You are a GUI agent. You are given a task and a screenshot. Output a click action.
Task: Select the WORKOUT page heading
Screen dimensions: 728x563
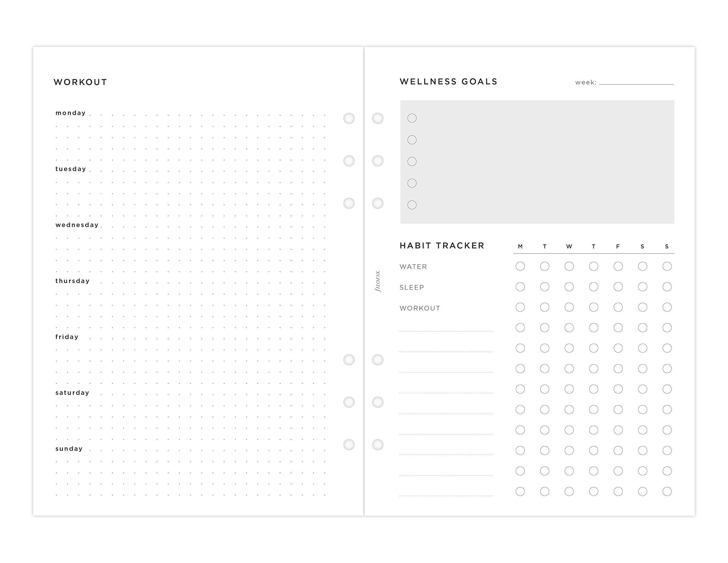tap(80, 82)
